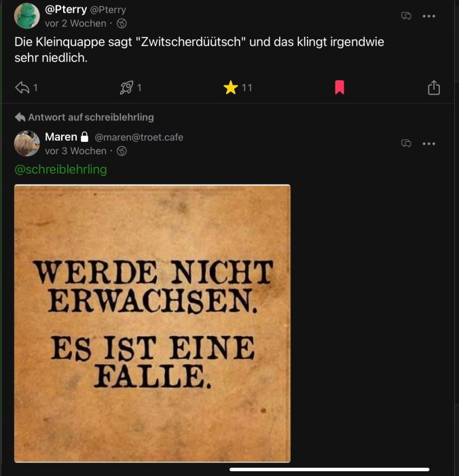Boost Pterry's post with rocket icon
This screenshot has width=459, height=476.
[x=126, y=88]
